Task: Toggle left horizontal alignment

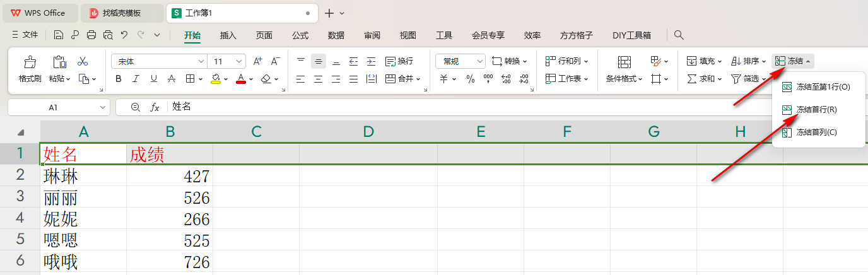Action: (300, 79)
